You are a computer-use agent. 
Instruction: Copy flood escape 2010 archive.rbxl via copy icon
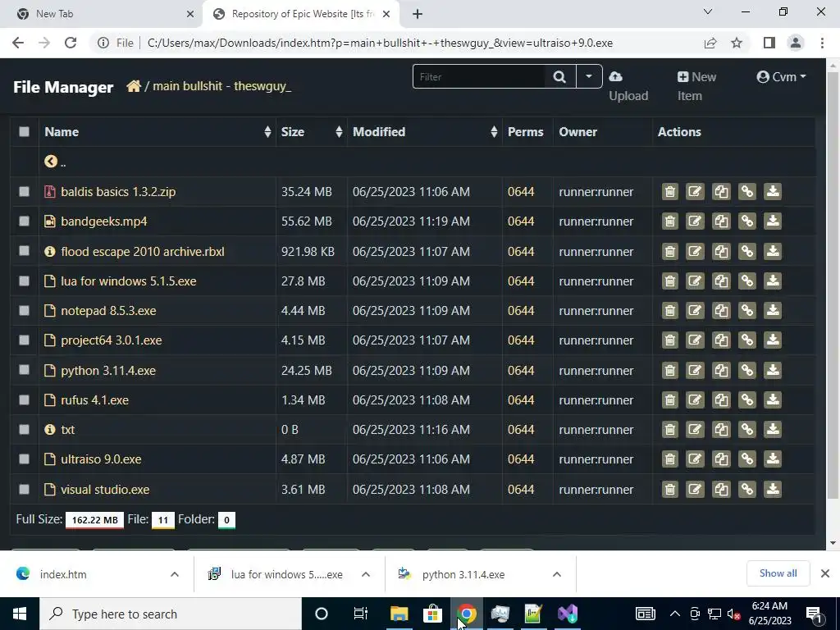point(721,251)
